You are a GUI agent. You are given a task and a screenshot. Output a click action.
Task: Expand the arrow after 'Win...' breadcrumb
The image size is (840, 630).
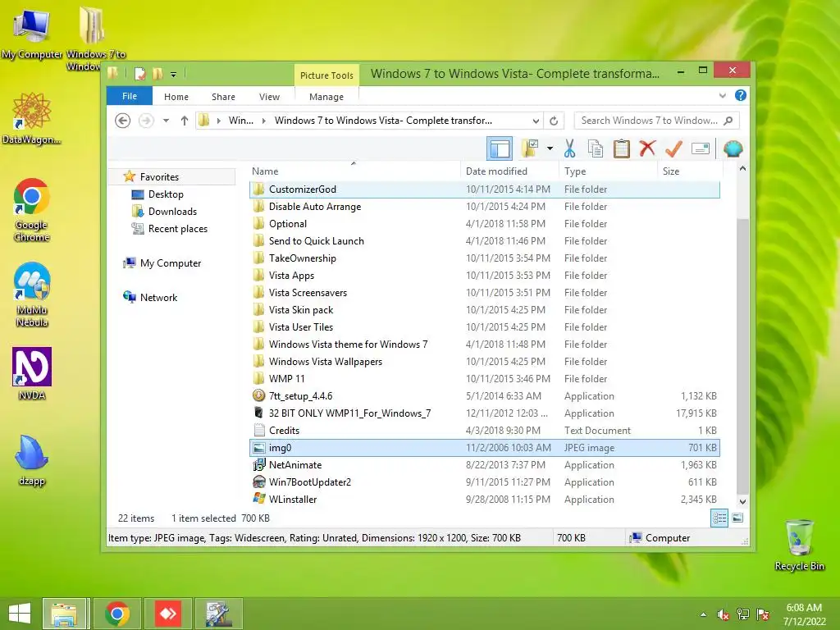264,121
